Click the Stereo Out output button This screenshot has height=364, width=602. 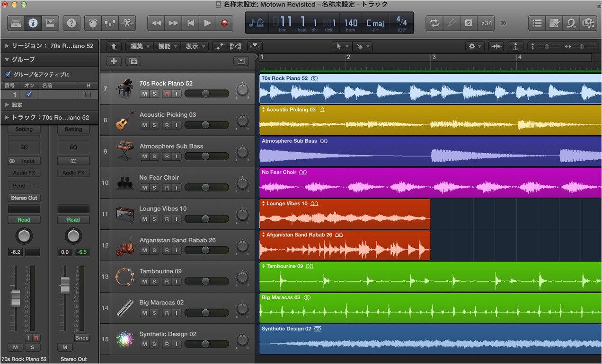(x=24, y=198)
